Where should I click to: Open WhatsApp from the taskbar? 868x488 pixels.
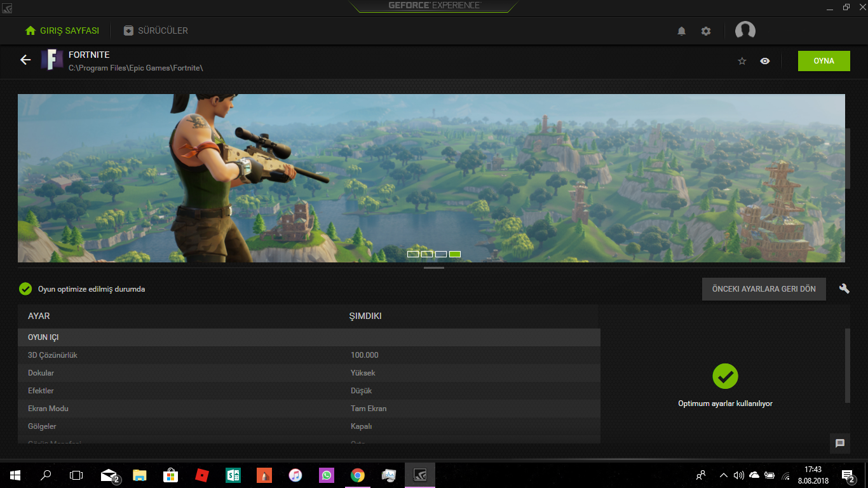pos(326,475)
